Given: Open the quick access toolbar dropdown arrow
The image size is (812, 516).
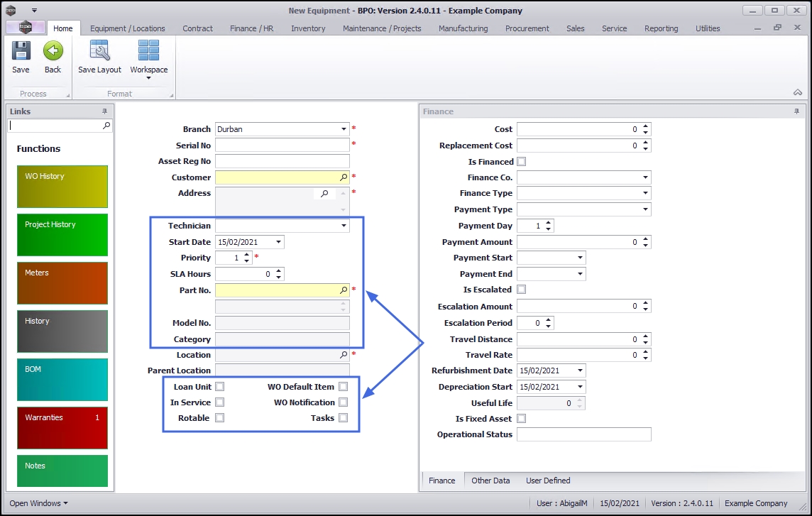Looking at the screenshot, I should 34,11.
